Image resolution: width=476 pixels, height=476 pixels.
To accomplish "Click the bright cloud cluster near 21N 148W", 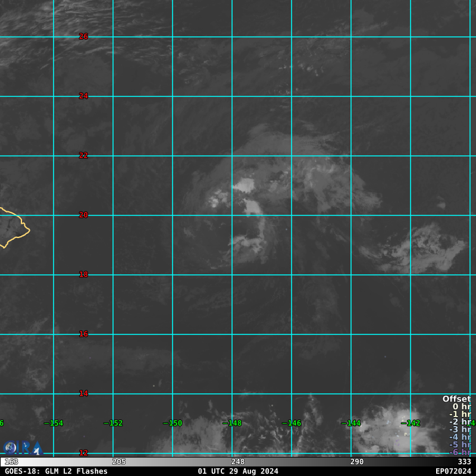I will [243, 186].
